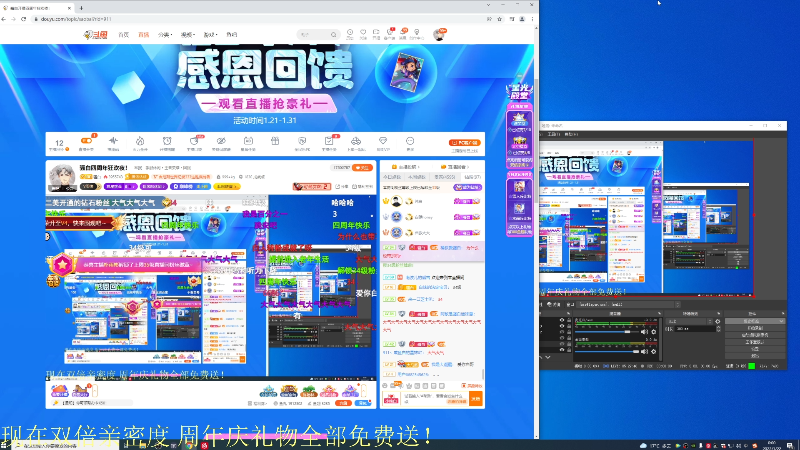The height and width of the screenshot is (450, 800).
Task: Open the Chrome profile icon
Action: click(x=522, y=19)
